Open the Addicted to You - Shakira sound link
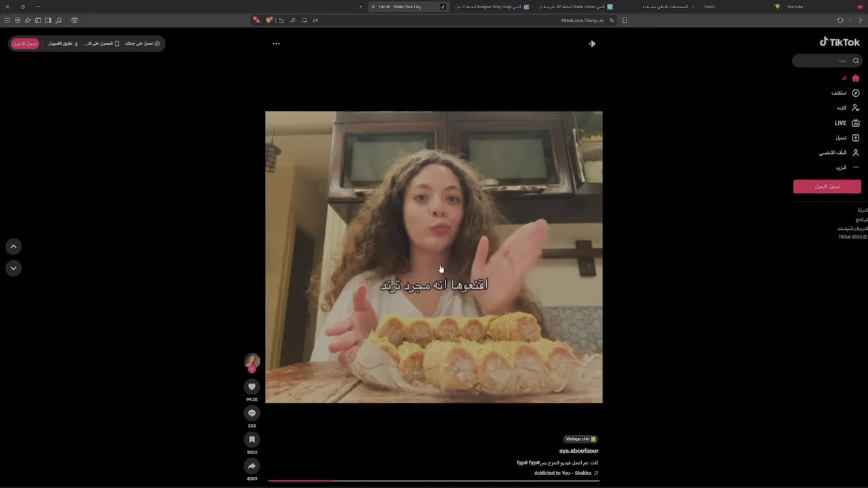 566,473
